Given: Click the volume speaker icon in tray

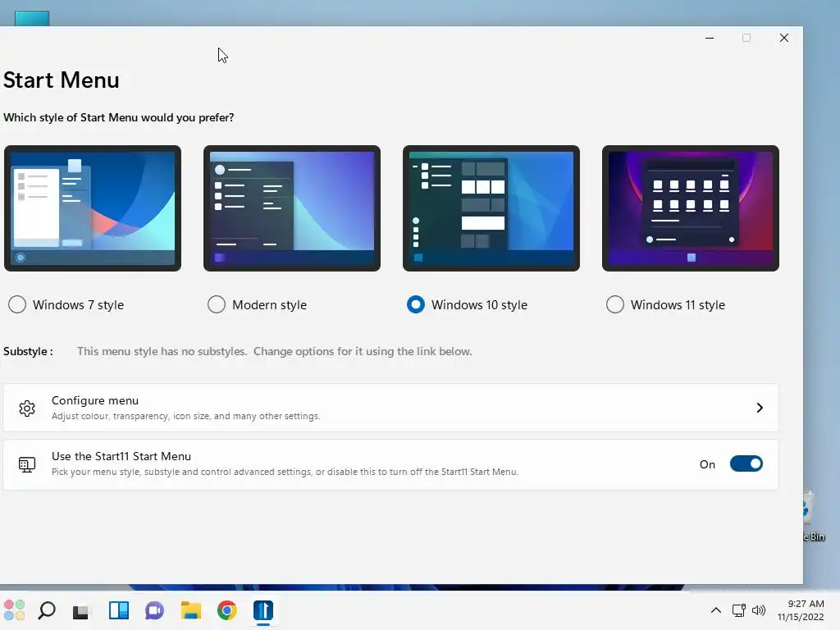Looking at the screenshot, I should (x=759, y=610).
